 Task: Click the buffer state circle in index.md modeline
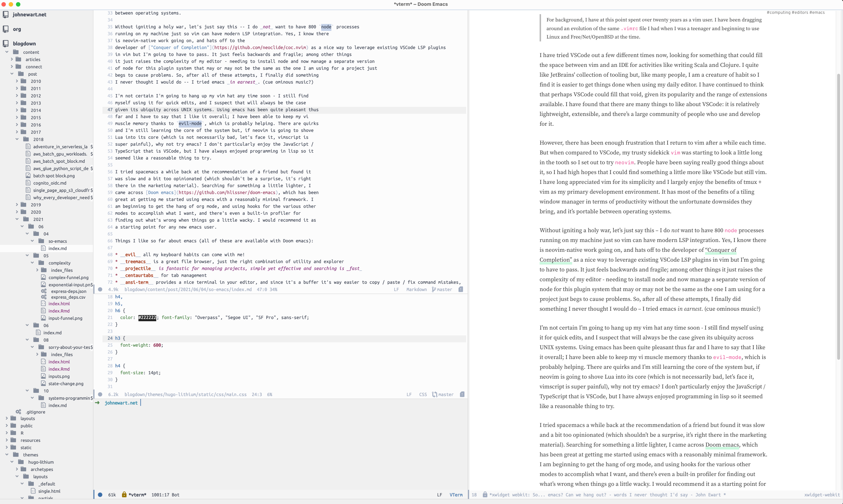pyautogui.click(x=100, y=290)
